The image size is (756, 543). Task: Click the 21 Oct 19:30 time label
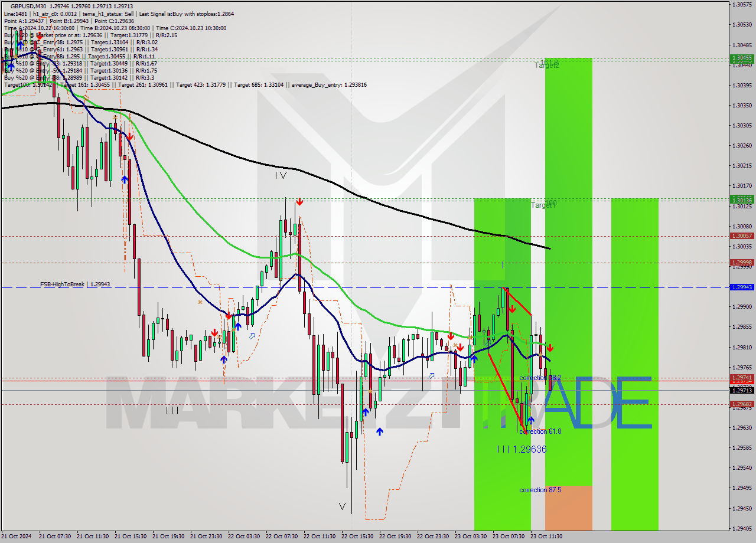pyautogui.click(x=168, y=537)
